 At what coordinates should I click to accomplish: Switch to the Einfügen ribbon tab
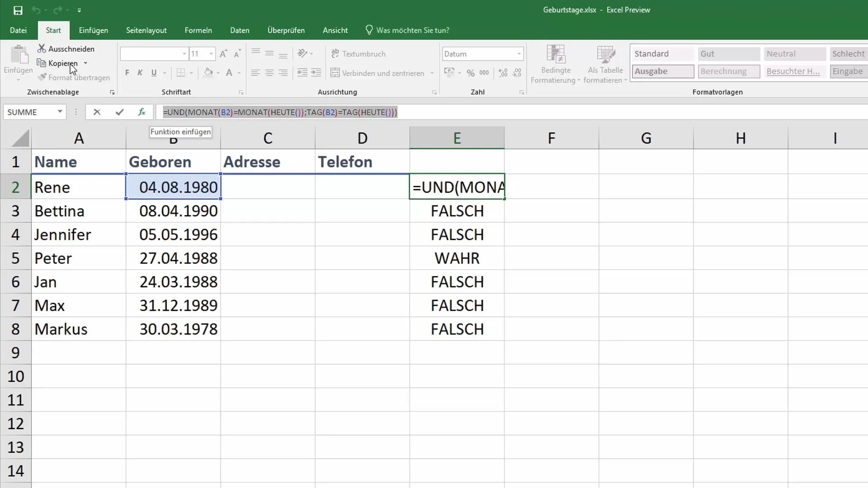pos(93,30)
